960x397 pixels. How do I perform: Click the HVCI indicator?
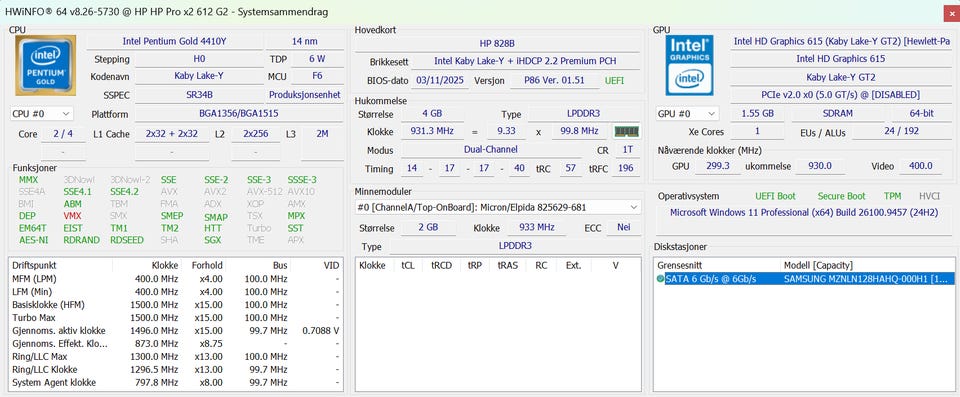click(929, 196)
